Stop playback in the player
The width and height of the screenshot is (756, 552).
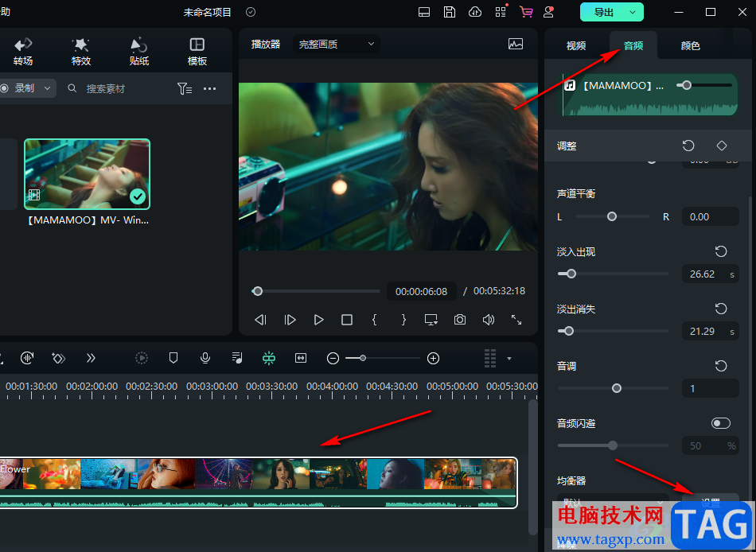pyautogui.click(x=347, y=320)
